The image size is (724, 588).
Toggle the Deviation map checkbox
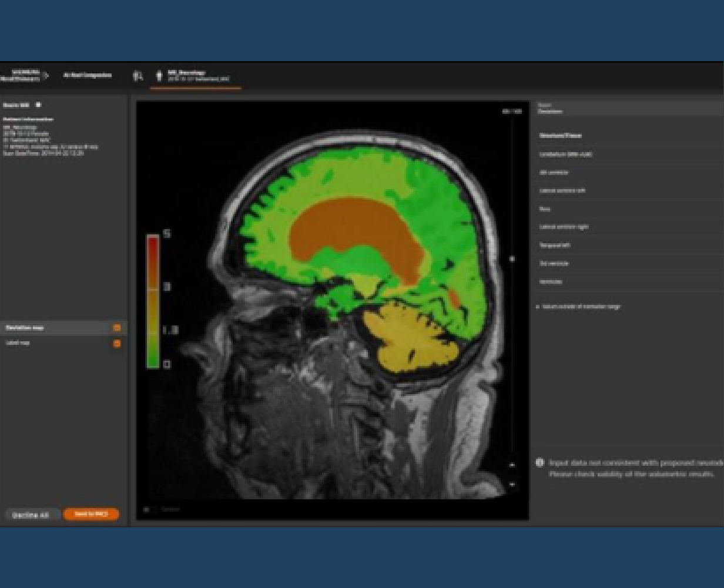click(x=116, y=328)
